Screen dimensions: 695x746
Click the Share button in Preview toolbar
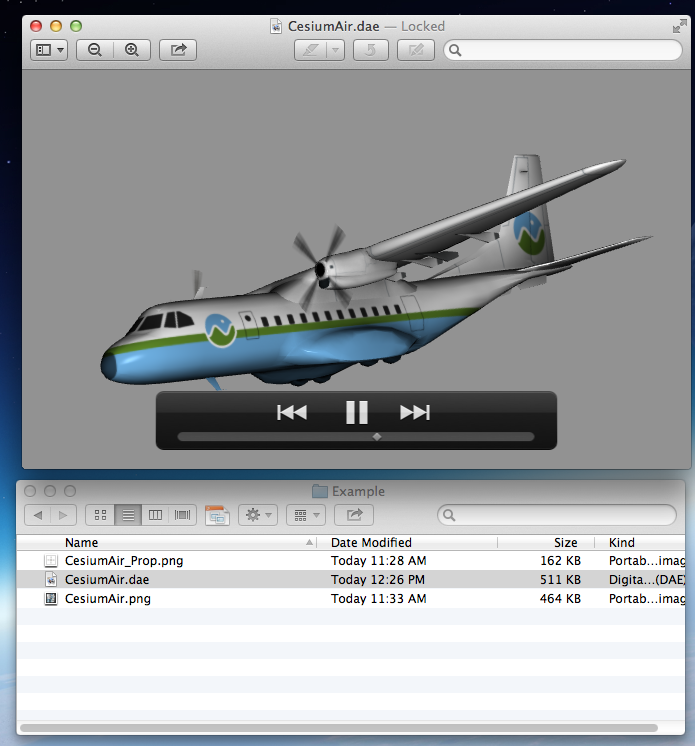[178, 50]
